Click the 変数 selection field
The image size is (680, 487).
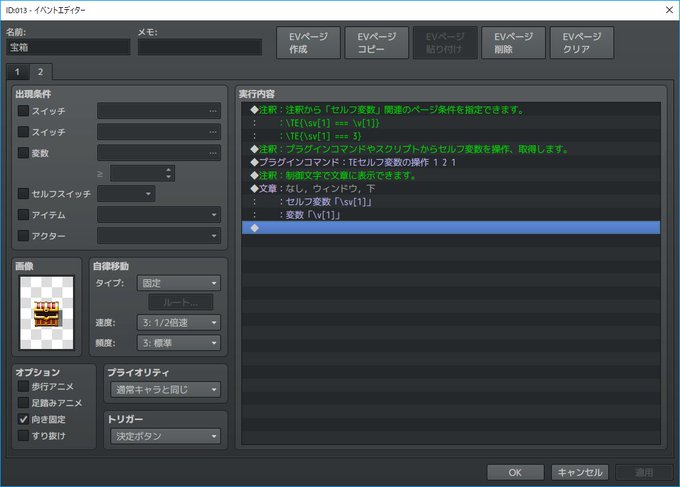point(159,153)
